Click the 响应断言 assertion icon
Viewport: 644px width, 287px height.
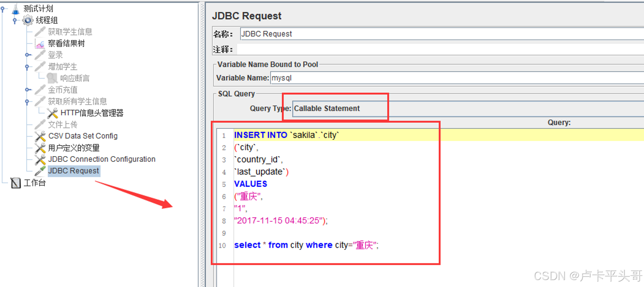[52, 78]
